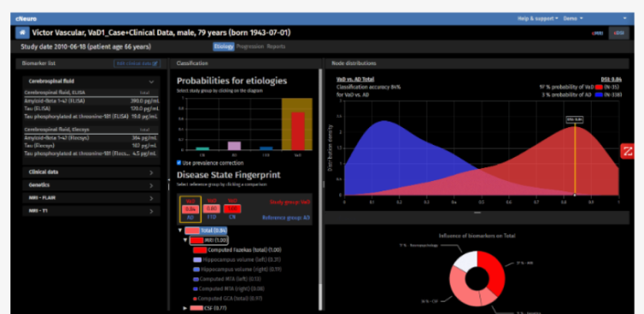
Task: Click the cNeuro brand logo
Action: [27, 19]
